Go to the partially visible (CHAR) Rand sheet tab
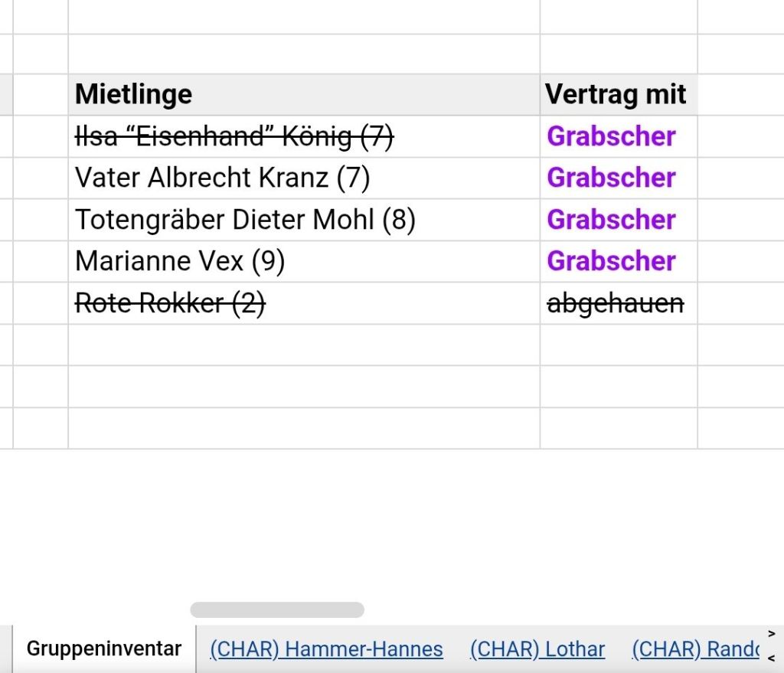This screenshot has height=673, width=784. (695, 649)
